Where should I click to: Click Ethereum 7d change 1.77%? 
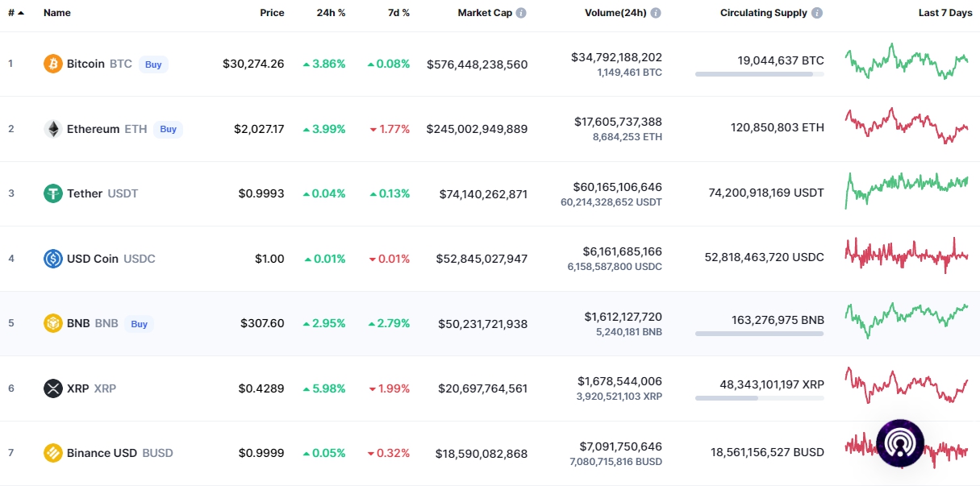pos(390,129)
